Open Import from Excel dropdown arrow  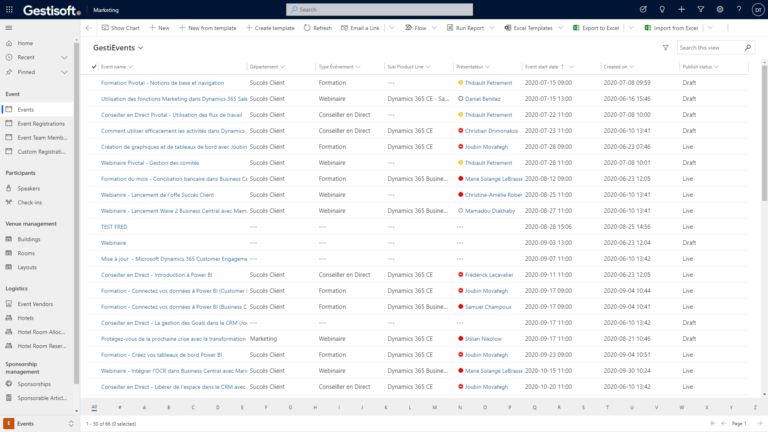click(x=710, y=28)
